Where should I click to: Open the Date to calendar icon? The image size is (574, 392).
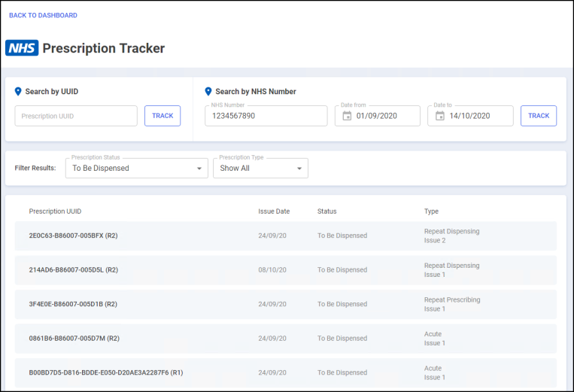[440, 116]
